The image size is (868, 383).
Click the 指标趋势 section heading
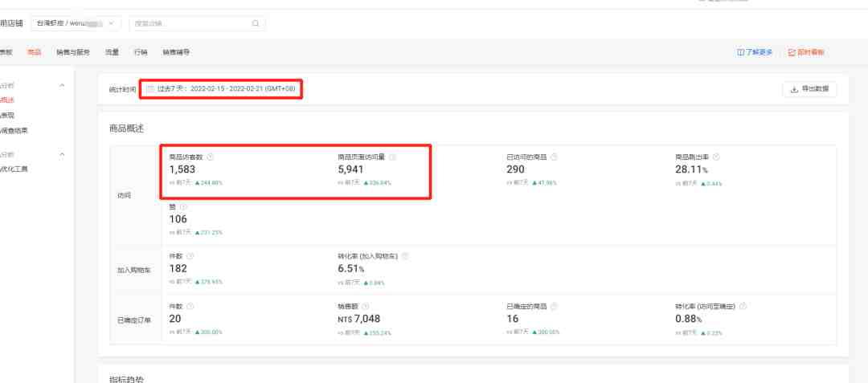click(126, 379)
